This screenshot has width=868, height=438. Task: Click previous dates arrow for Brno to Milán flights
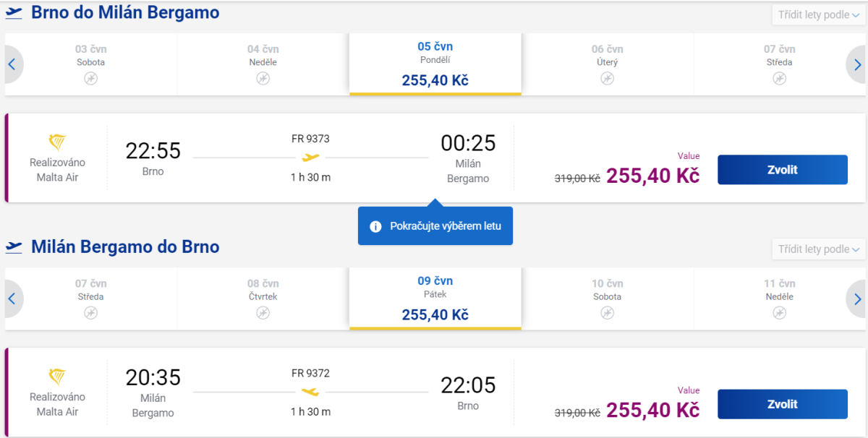[x=12, y=64]
